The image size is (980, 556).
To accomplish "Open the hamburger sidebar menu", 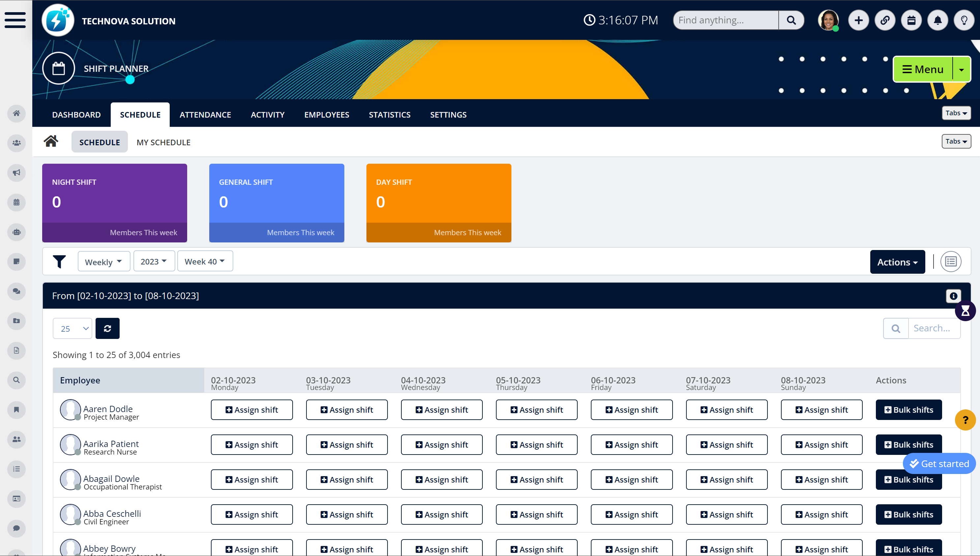I will [x=15, y=20].
